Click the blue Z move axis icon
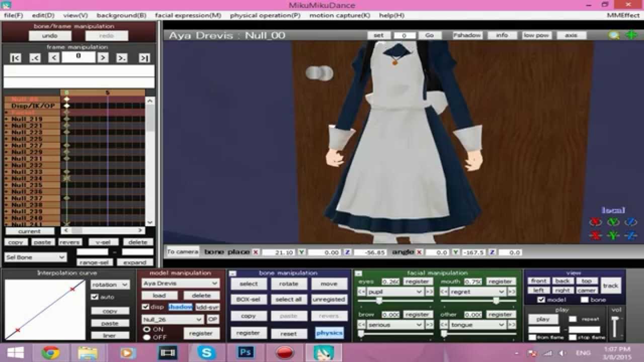 coord(630,235)
